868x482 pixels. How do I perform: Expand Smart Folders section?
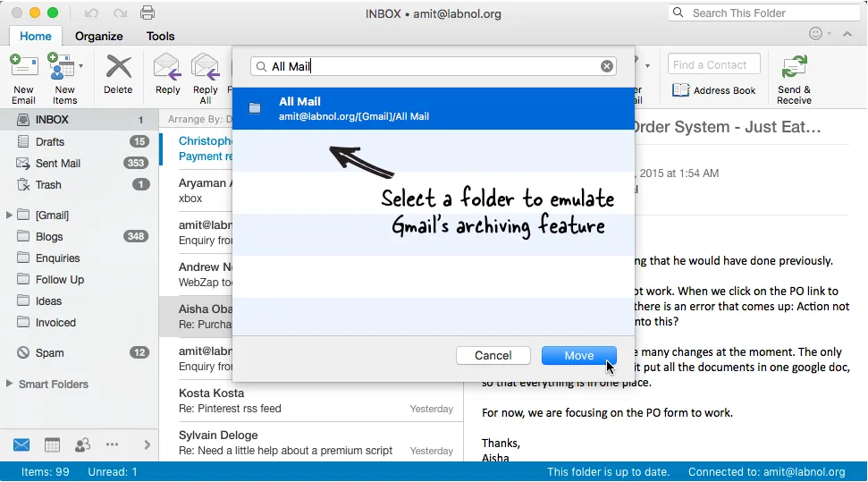(x=9, y=384)
